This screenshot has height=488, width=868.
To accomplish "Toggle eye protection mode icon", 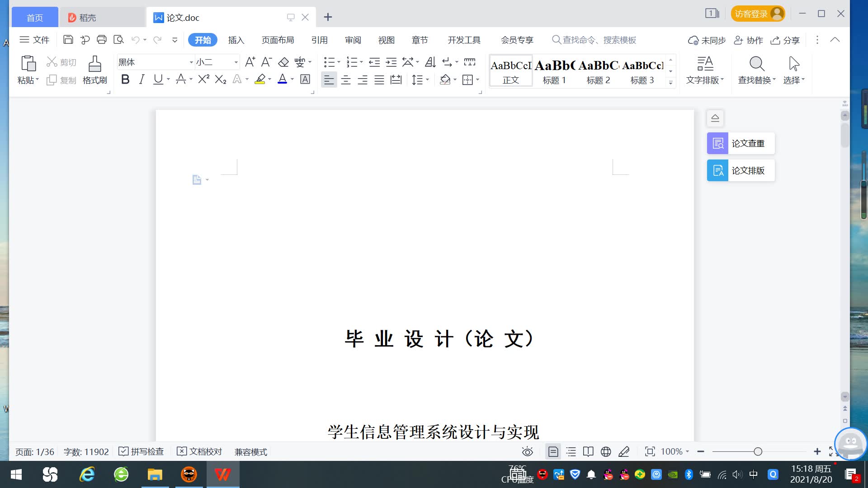I will tap(527, 451).
